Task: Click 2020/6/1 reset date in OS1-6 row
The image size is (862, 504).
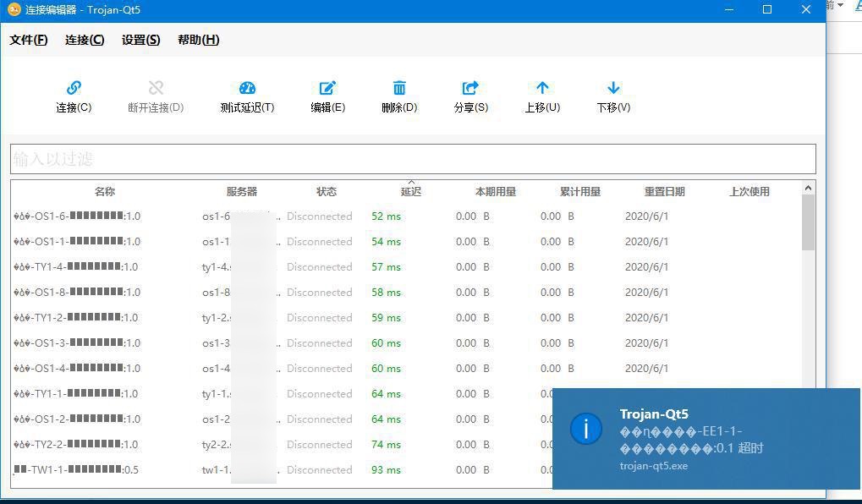Action: pyautogui.click(x=646, y=216)
